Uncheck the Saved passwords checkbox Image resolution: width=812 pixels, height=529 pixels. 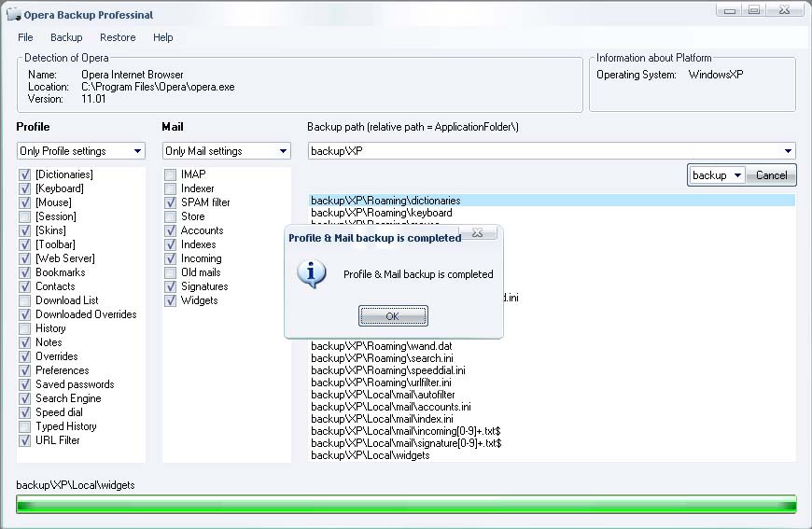(24, 384)
